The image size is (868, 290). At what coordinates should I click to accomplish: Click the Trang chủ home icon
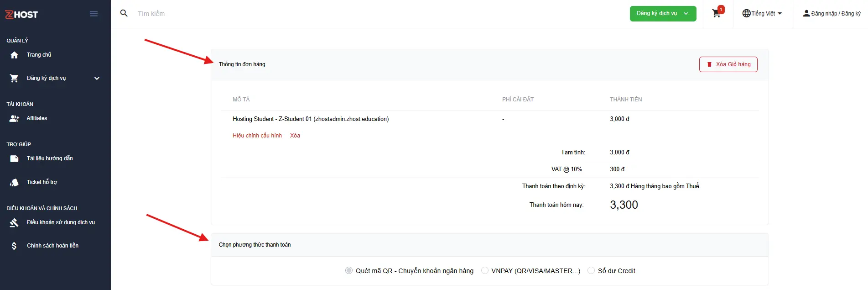coord(14,55)
